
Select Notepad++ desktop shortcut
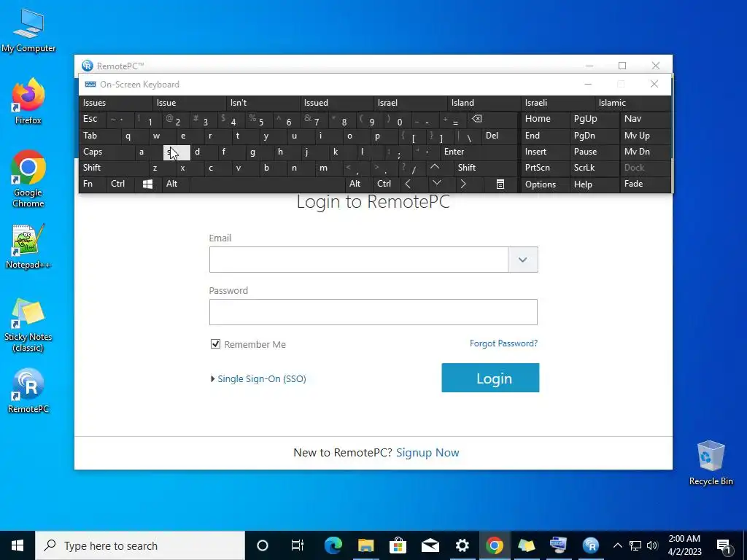28,246
